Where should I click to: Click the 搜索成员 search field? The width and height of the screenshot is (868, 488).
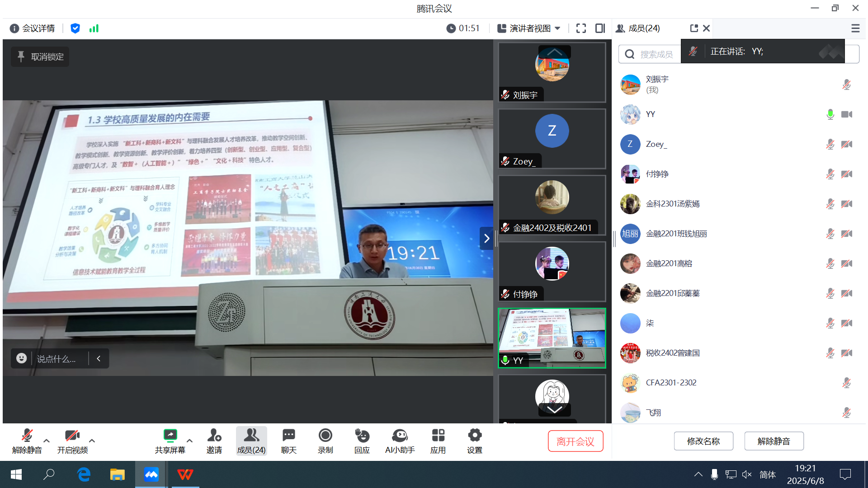coord(656,54)
